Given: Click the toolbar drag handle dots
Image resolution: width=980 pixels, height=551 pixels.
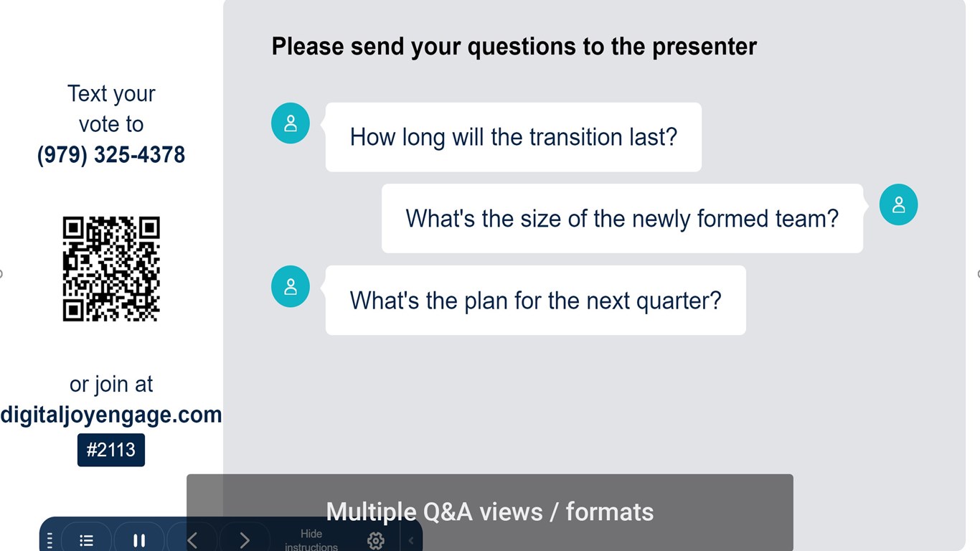Looking at the screenshot, I should point(50,540).
